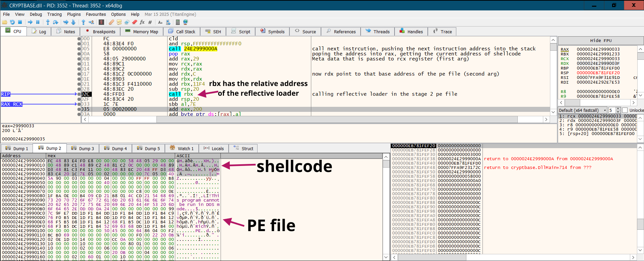
Task: Click stack pane scrollbar up arrow
Action: [641, 147]
